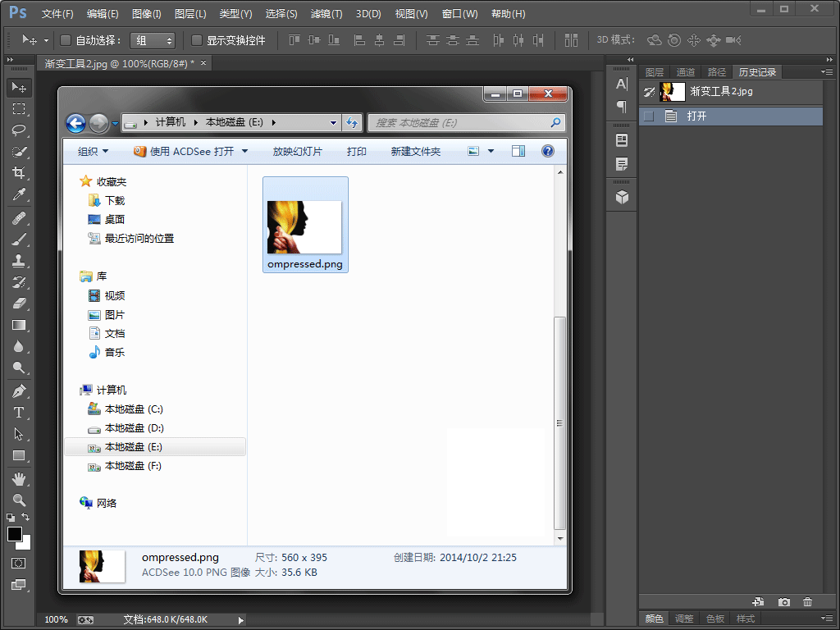Image resolution: width=840 pixels, height=630 pixels.
Task: Select the Rectangle shape tool
Action: pos(19,455)
